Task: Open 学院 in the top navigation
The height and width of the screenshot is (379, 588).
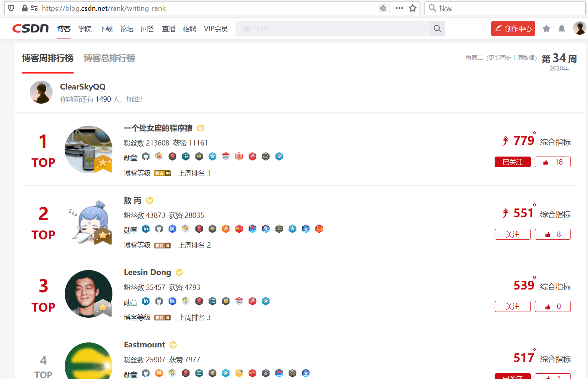Action: point(85,29)
